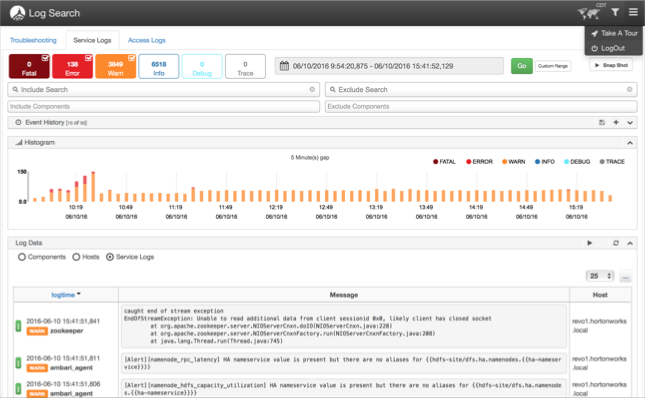Image resolution: width=645 pixels, height=398 pixels.
Task: Save event history with the disk icon
Action: [x=602, y=123]
